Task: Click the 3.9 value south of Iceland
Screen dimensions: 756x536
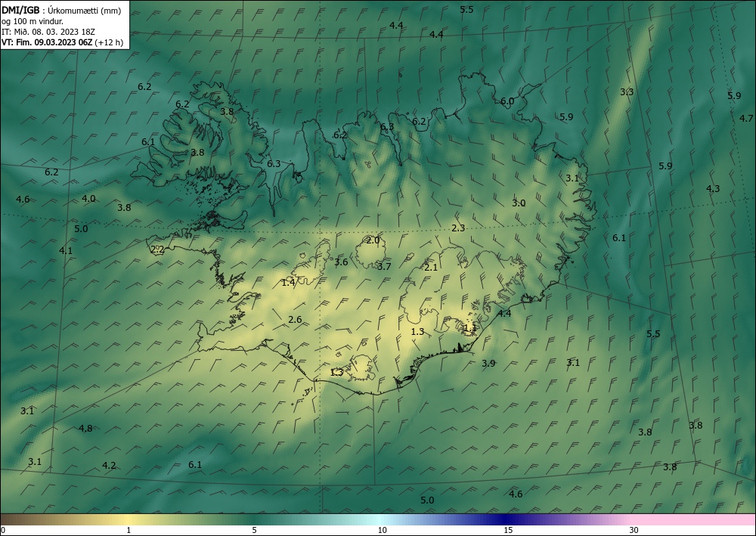Action: [x=488, y=363]
